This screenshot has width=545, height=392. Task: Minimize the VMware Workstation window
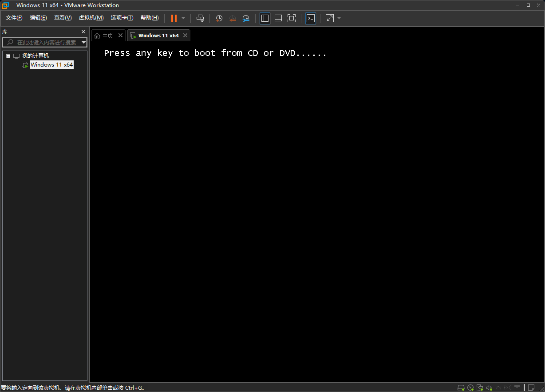click(x=517, y=5)
